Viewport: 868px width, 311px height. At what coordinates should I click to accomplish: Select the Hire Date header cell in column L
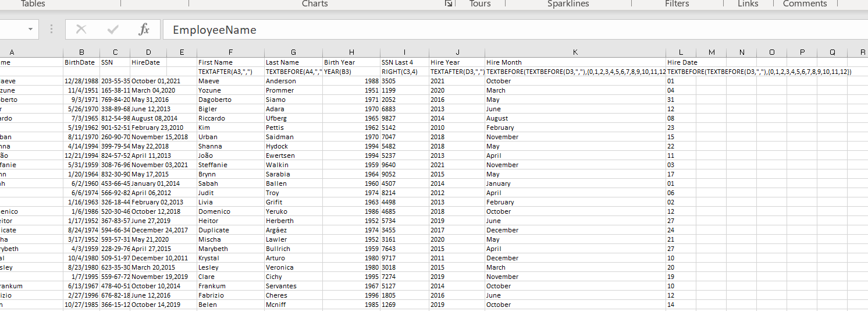(681, 62)
